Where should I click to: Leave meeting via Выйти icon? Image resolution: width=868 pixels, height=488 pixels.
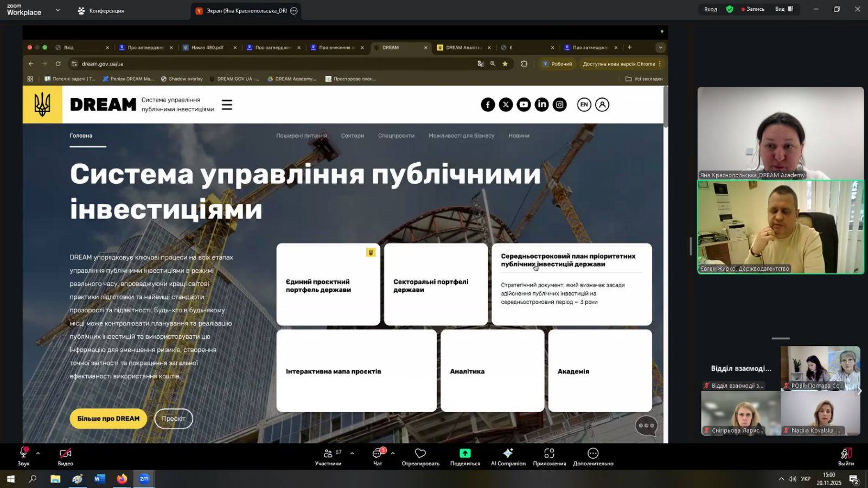click(845, 454)
